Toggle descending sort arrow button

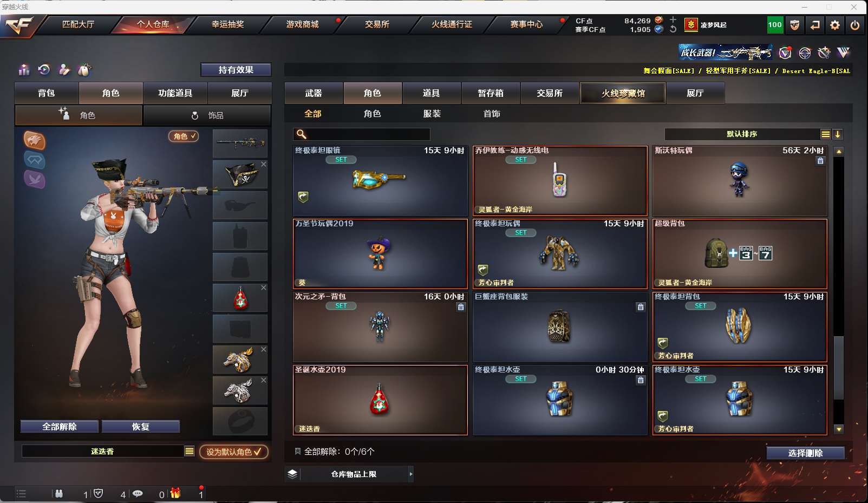837,134
